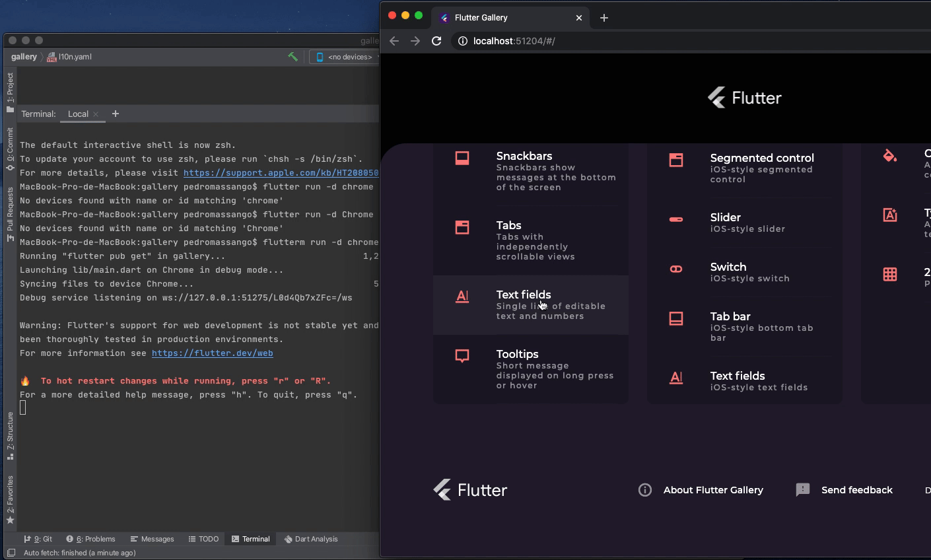Screen dimensions: 931x560
Task: Click the tool windows toggle icon in the IDE status bar
Action: coord(11,553)
